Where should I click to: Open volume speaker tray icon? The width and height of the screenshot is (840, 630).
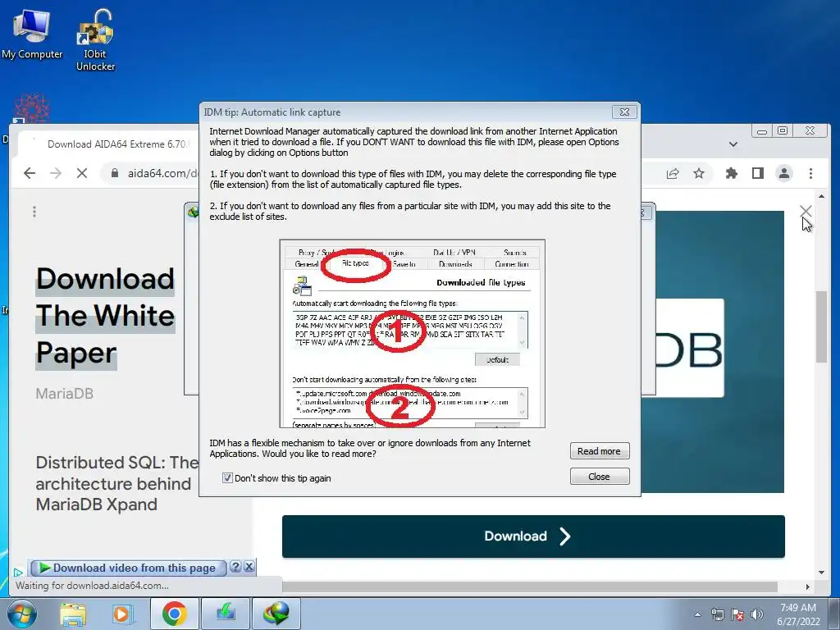[757, 614]
